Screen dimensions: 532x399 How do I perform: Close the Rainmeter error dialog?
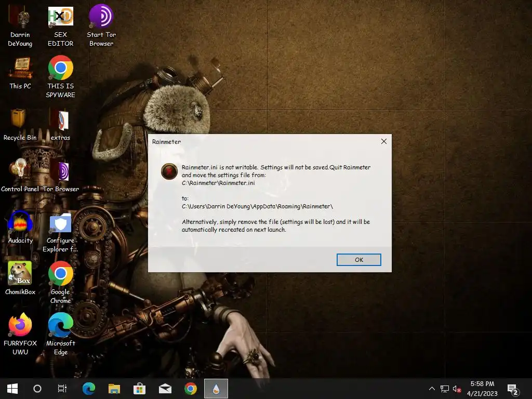click(384, 141)
